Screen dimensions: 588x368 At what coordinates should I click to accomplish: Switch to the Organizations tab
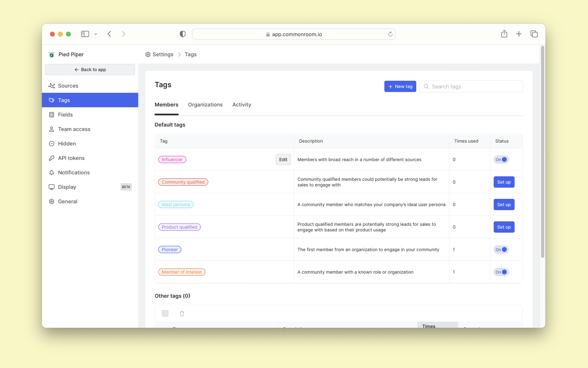[x=205, y=104]
